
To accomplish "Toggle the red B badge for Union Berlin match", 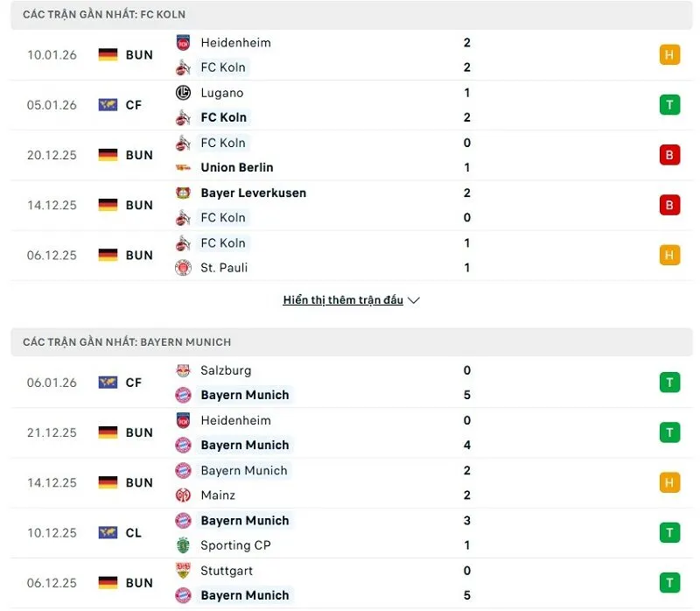I will click(x=669, y=155).
